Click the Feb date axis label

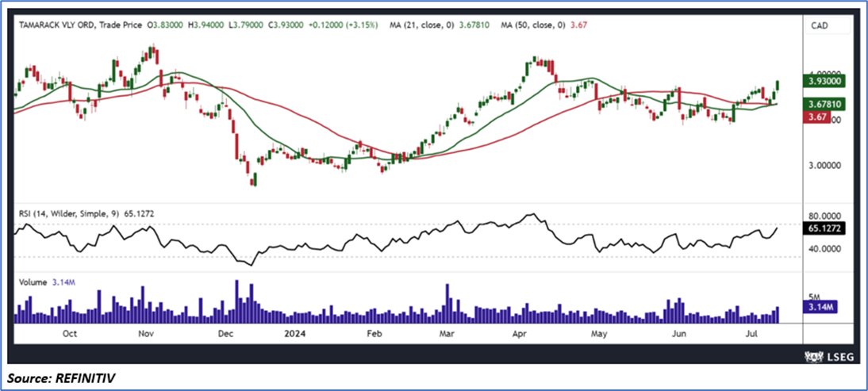[x=374, y=334]
